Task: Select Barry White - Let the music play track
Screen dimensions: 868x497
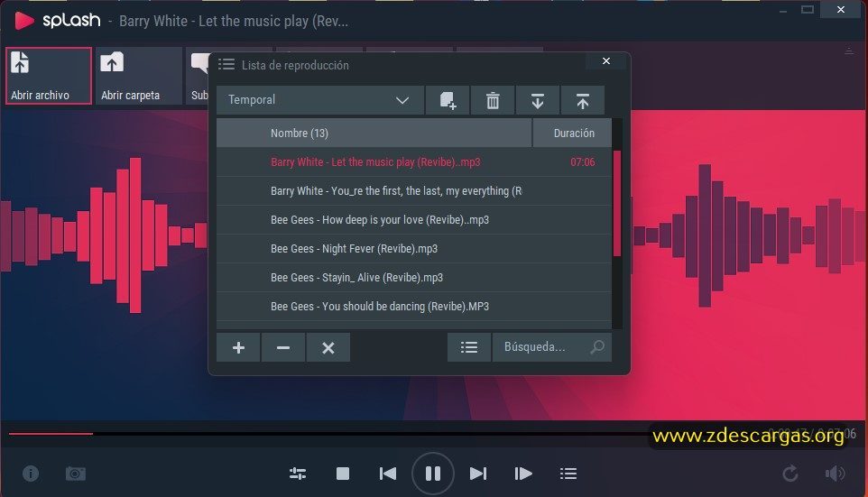Action: [x=414, y=162]
